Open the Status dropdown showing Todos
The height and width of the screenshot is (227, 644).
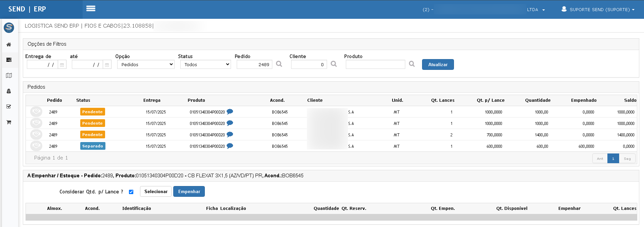[205, 64]
